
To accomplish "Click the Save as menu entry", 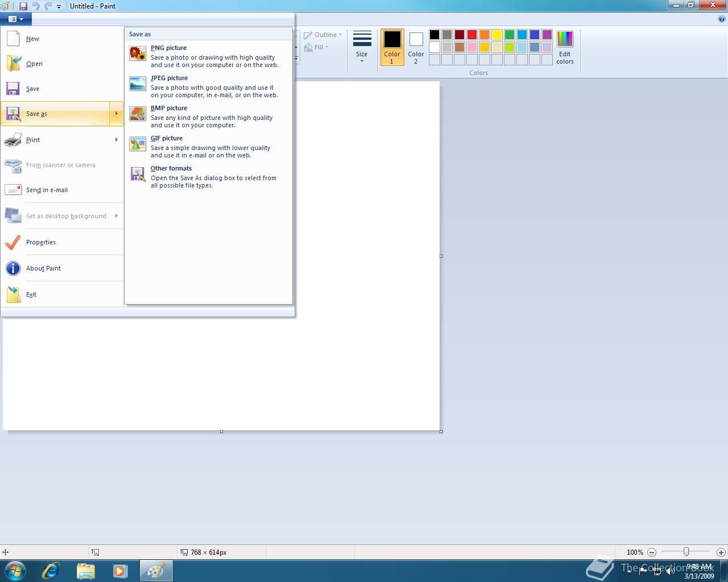I will point(55,114).
